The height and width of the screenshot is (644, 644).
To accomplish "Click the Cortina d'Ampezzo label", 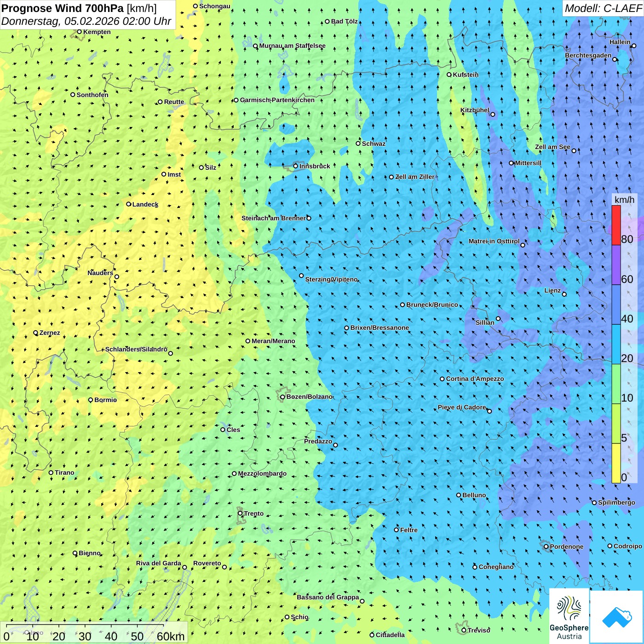I will [x=475, y=379].
